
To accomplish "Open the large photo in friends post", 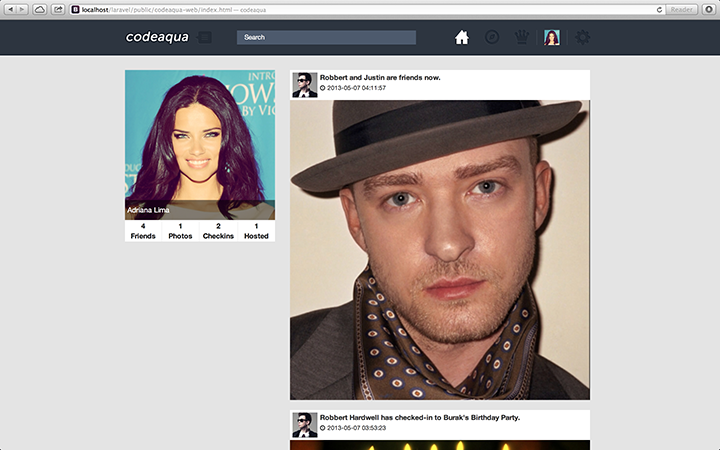I will tap(440, 250).
